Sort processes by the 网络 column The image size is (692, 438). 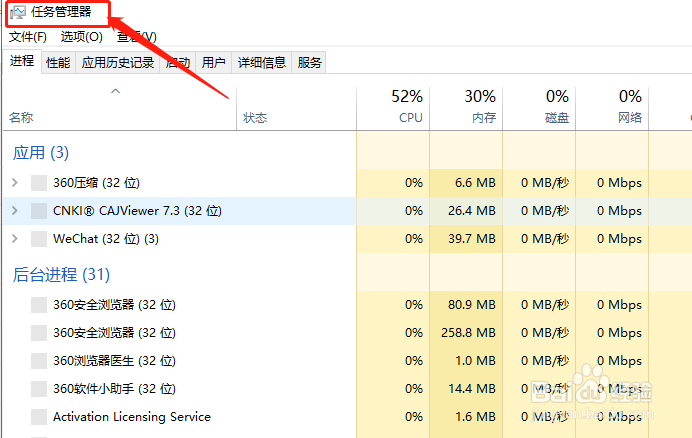(612, 109)
